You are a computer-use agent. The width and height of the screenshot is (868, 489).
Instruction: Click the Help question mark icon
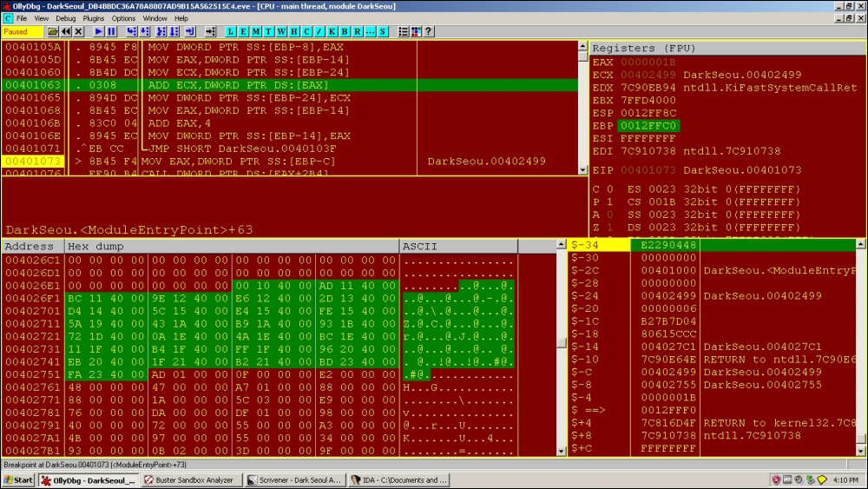coord(429,31)
